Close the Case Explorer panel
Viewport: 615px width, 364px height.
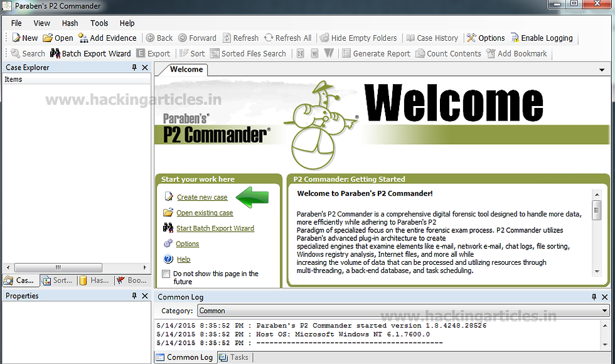[145, 68]
